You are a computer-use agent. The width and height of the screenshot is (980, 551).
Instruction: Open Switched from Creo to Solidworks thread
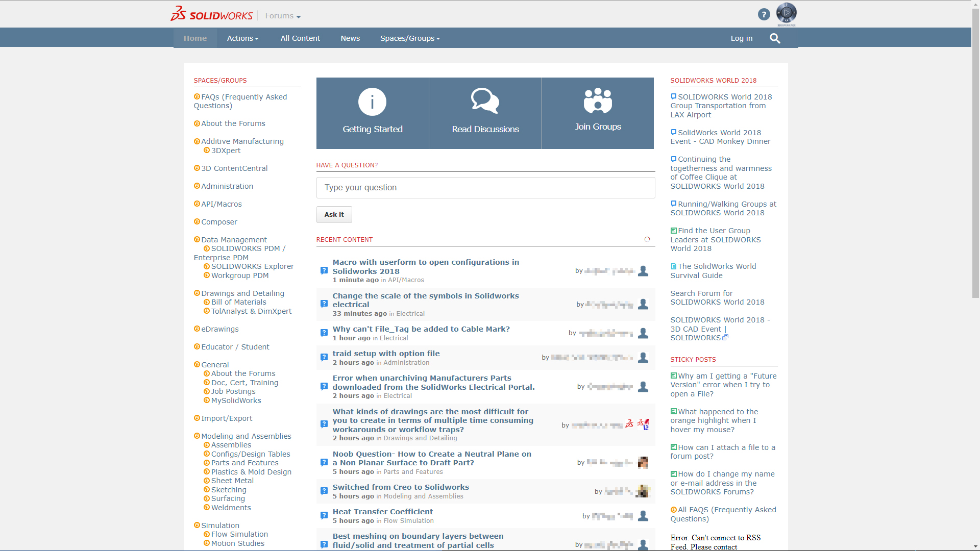[401, 487]
